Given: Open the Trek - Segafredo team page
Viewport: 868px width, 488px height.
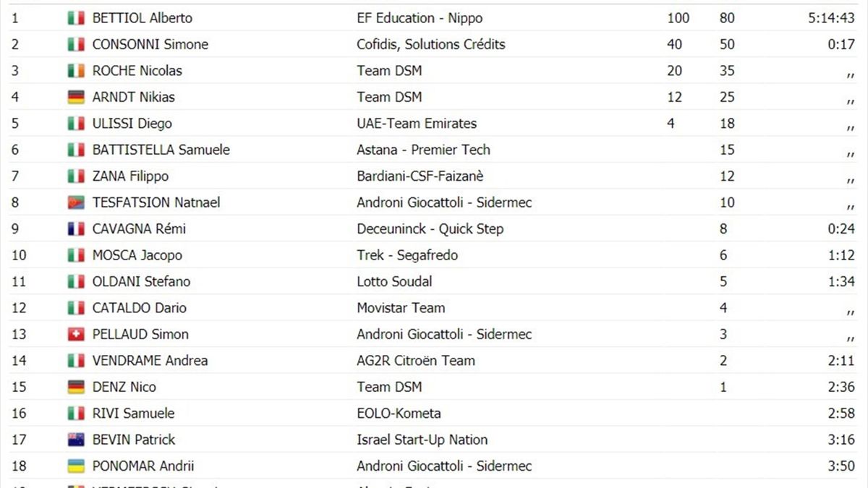Looking at the screenshot, I should pyautogui.click(x=407, y=255).
